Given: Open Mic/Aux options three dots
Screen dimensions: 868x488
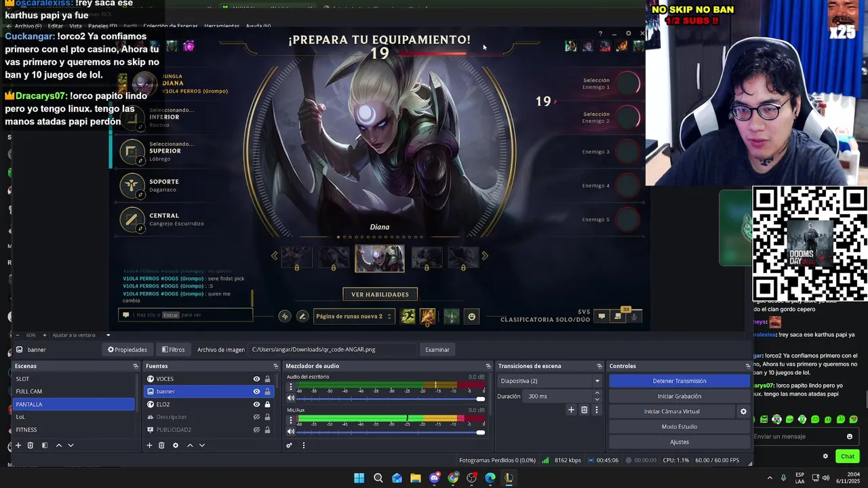Looking at the screenshot, I should pos(291,420).
